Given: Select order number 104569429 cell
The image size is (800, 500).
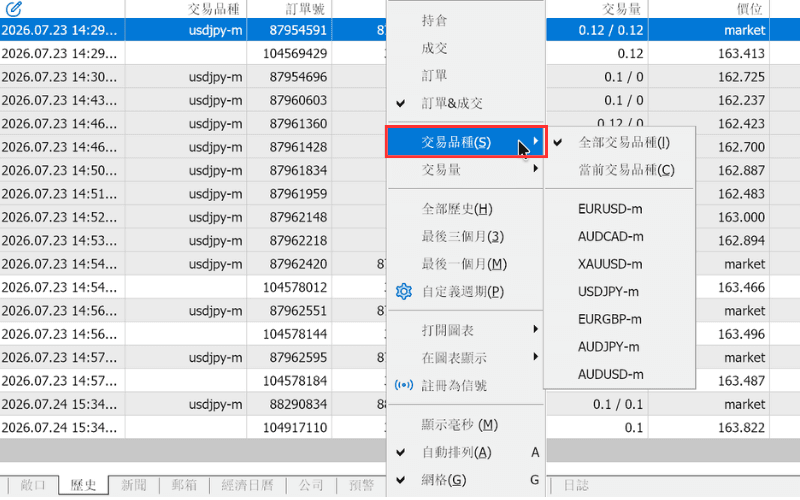Looking at the screenshot, I should pyautogui.click(x=295, y=54).
